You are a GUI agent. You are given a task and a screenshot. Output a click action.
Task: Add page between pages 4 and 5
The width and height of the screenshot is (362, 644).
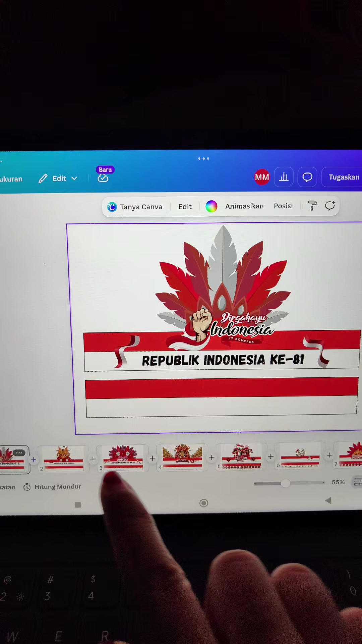click(x=212, y=457)
